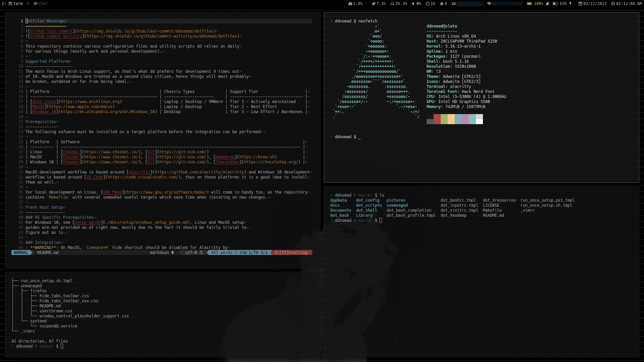Click run_once_setup.ps1.tmpl in ls output

point(547,200)
